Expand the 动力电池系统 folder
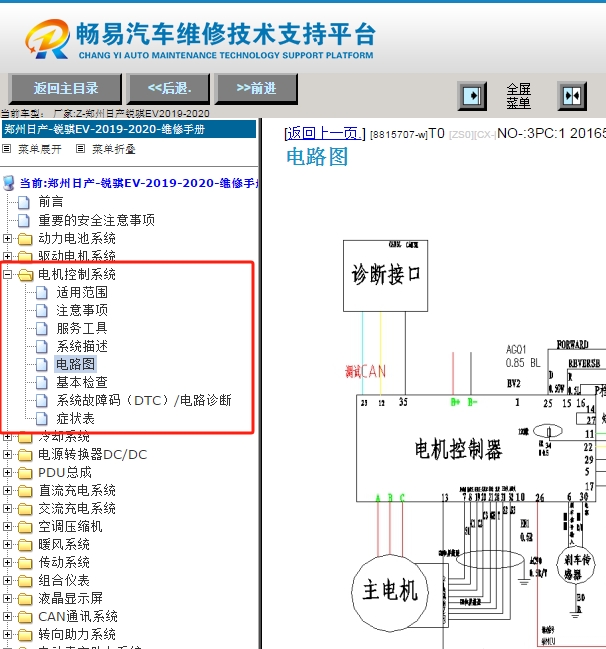This screenshot has height=649, width=606. point(7,238)
